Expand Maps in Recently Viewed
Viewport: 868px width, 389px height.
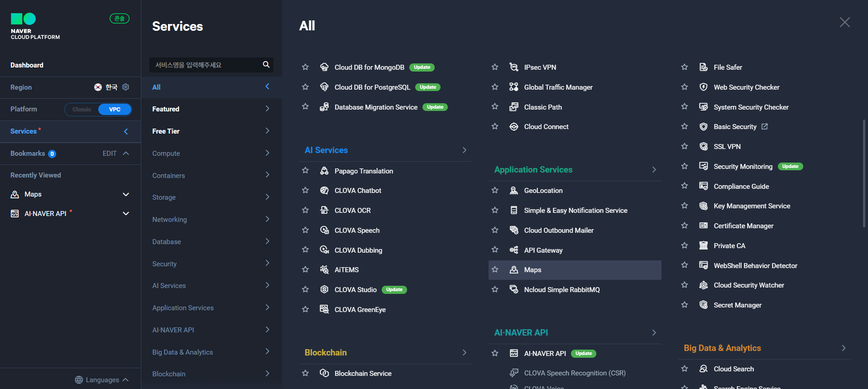pyautogui.click(x=126, y=194)
